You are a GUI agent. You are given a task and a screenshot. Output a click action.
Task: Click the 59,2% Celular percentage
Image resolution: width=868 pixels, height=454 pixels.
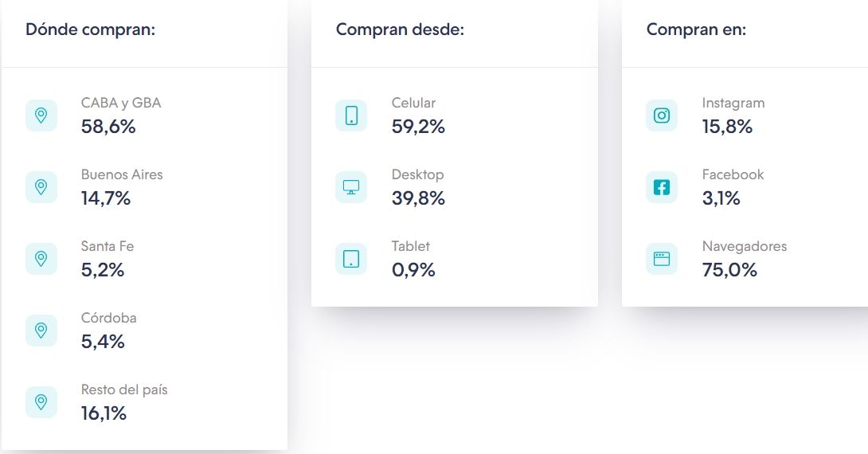click(x=418, y=127)
